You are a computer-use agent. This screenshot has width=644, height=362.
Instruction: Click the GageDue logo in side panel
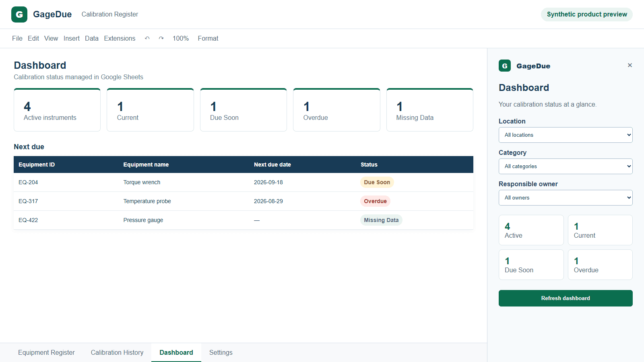tap(505, 66)
